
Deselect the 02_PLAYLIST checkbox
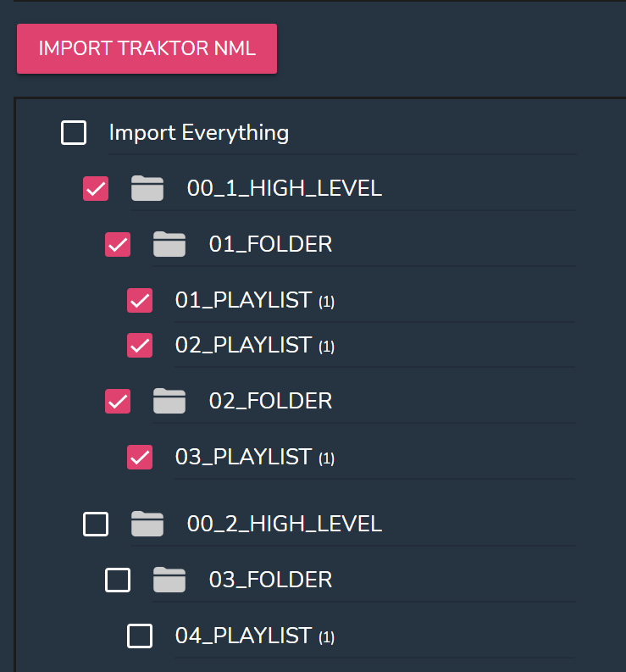pyautogui.click(x=140, y=345)
